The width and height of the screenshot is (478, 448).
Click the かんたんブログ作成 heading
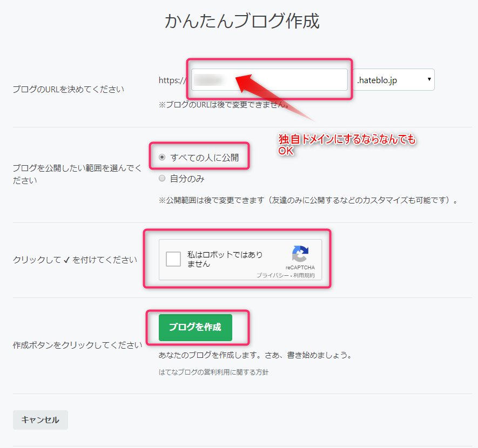tap(242, 21)
